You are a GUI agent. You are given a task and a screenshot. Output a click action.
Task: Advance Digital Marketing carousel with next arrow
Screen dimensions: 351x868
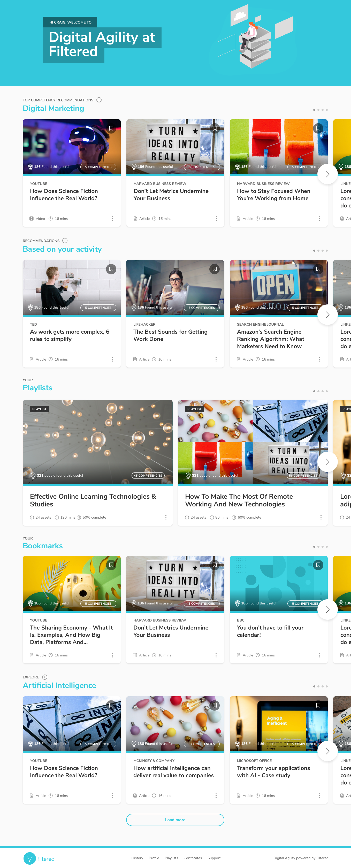(327, 174)
